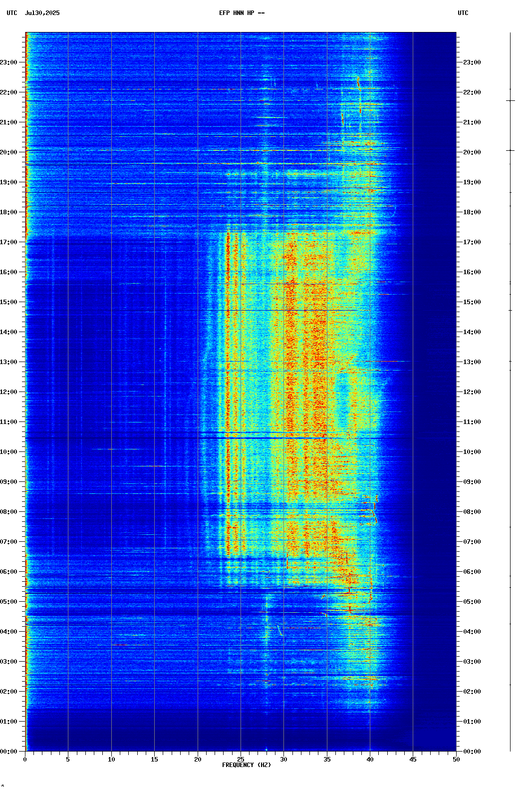Select the FREQUENCY (HZ) axis title

247,765
